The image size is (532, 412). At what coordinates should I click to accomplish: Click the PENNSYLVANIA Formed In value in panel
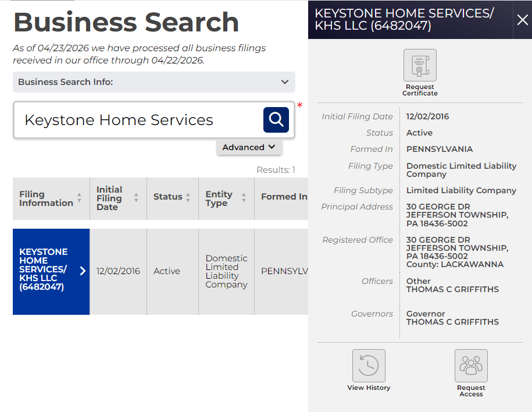[x=440, y=149]
